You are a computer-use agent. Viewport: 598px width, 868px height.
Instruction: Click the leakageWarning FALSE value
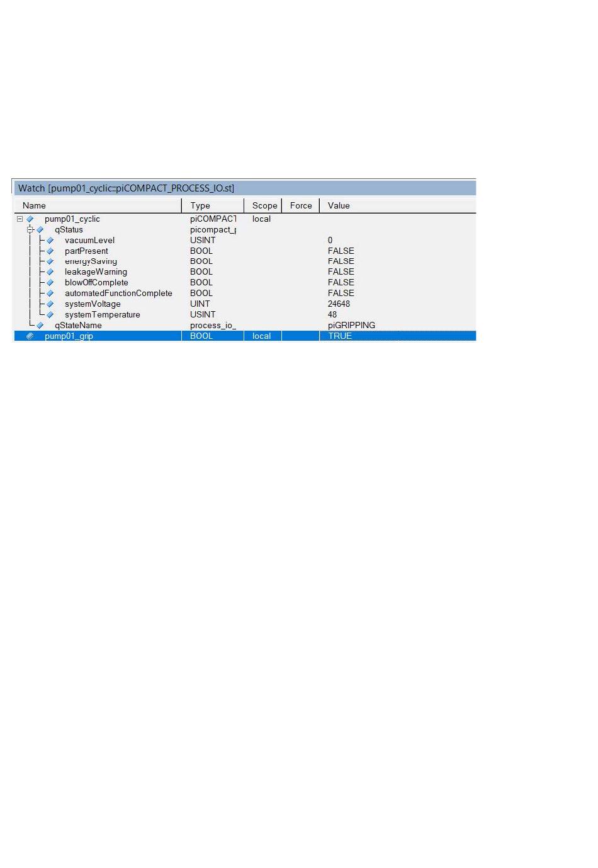(341, 272)
